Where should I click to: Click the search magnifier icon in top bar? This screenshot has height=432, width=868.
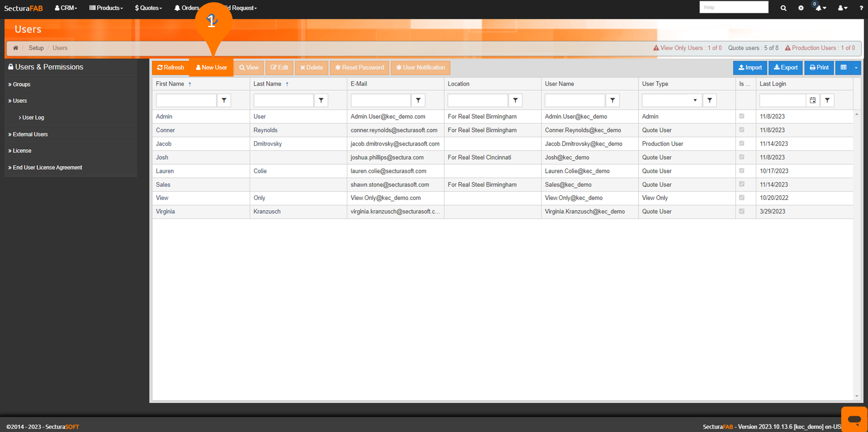pos(783,8)
